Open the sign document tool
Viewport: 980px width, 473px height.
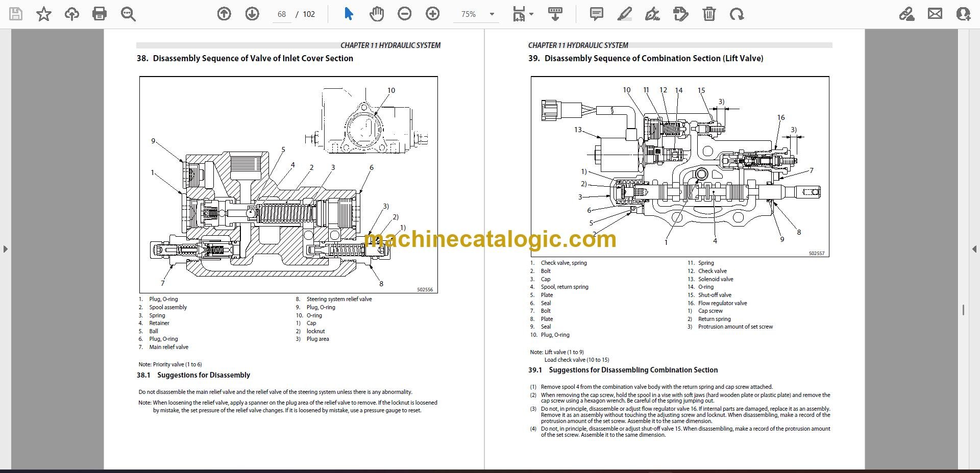(652, 14)
